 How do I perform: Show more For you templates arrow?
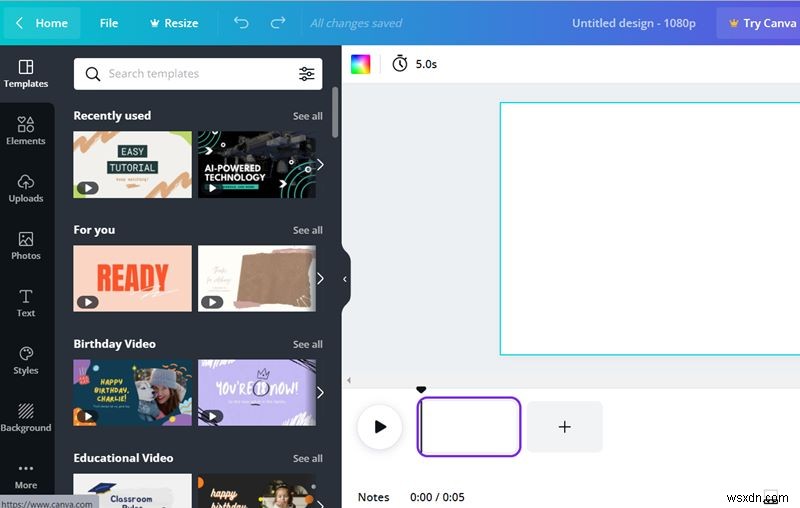(320, 278)
